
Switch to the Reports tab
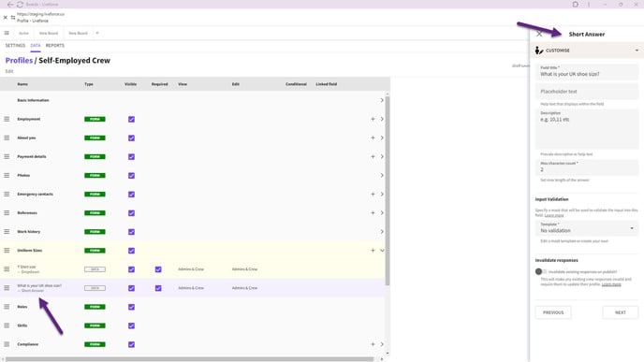click(55, 46)
